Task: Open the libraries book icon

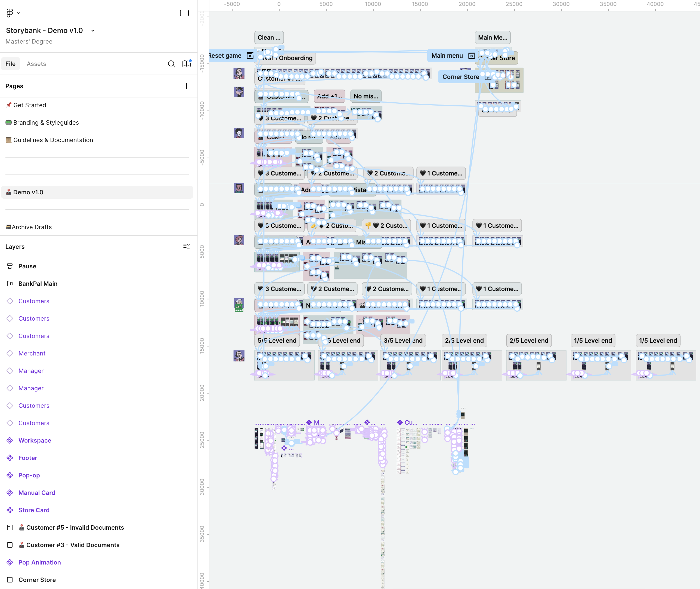Action: click(x=186, y=63)
